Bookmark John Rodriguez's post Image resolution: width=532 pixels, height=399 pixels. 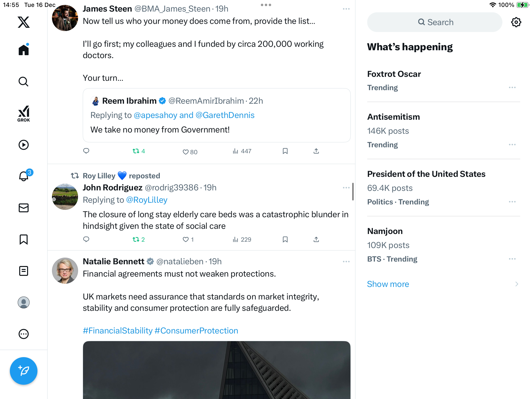pos(285,239)
